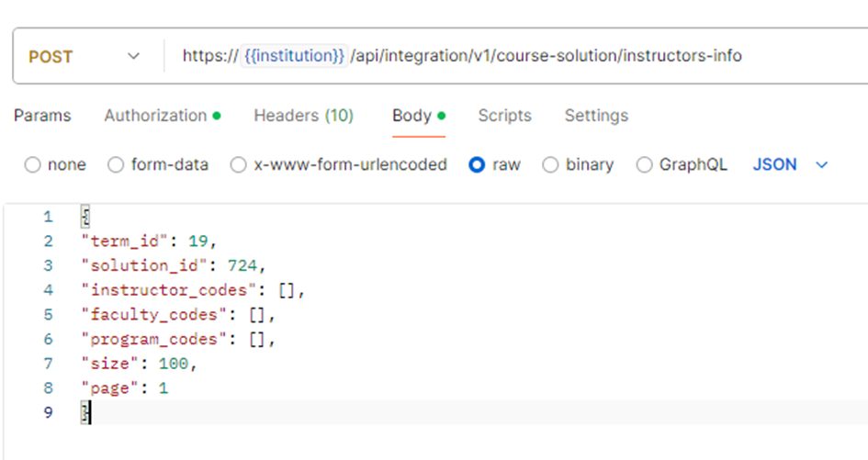Screen dimensions: 868x460
Task: Select x-www-form-urlencoded radio button
Action: (x=239, y=165)
